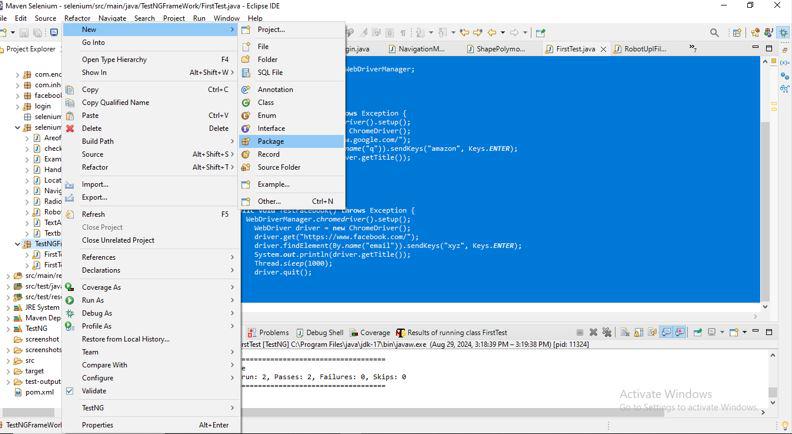
Task: Open the Run menu in menu bar
Action: tap(200, 18)
